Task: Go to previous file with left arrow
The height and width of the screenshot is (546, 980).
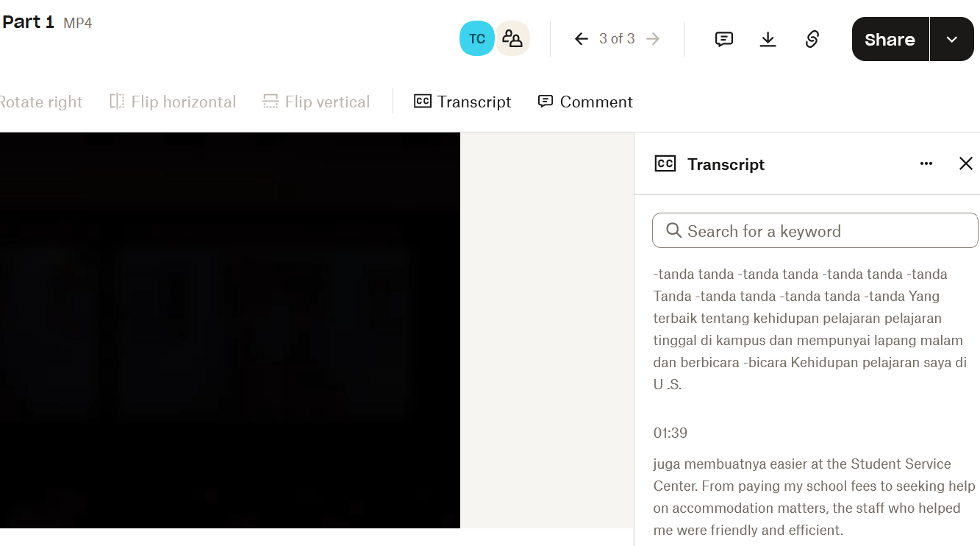Action: [x=582, y=39]
